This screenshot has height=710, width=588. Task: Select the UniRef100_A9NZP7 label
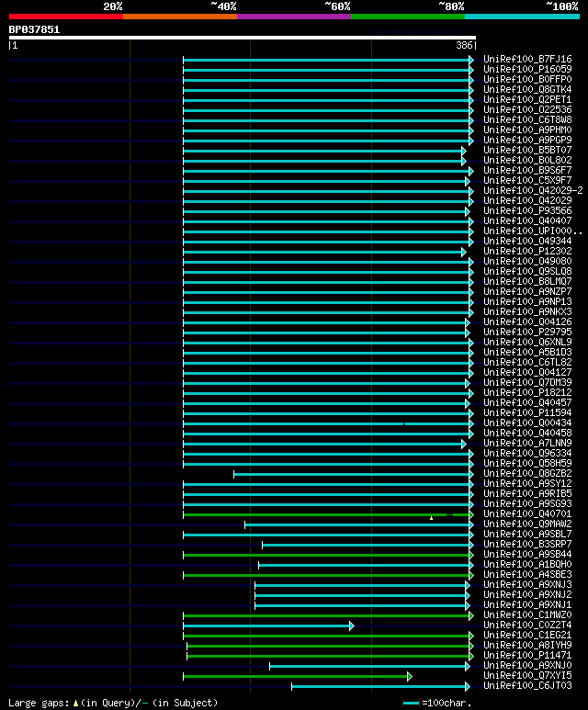pos(527,291)
